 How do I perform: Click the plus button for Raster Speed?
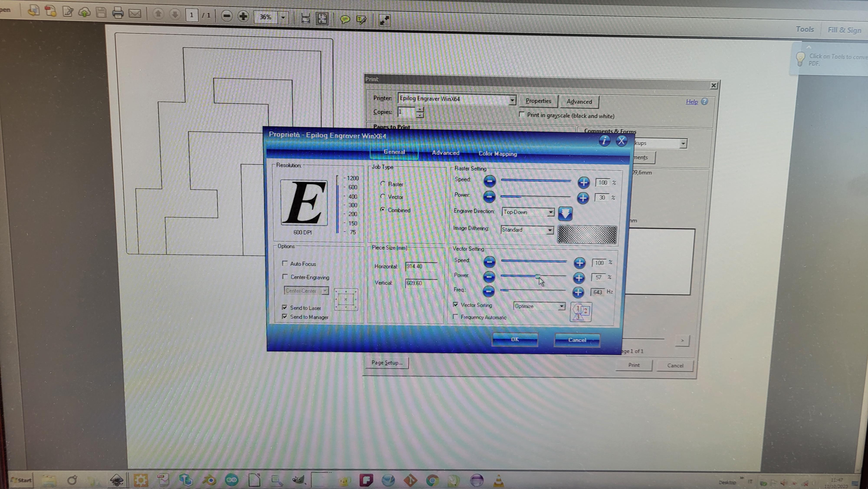[583, 182]
